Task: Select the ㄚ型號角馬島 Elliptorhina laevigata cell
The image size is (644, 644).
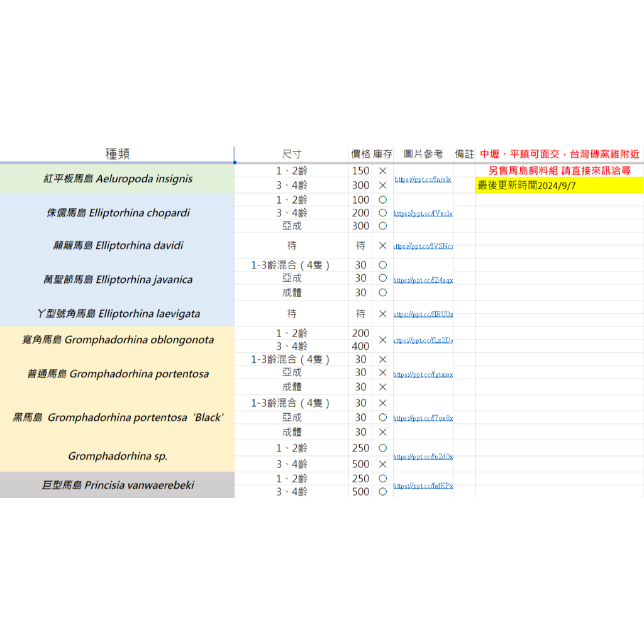Action: [x=118, y=314]
